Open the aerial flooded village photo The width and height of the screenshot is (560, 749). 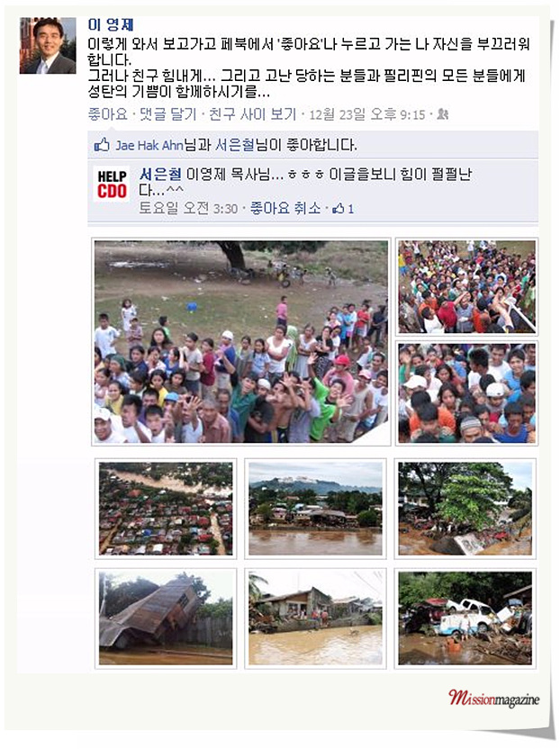(x=166, y=509)
